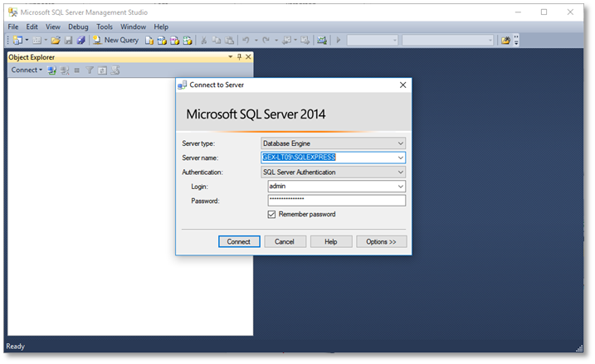Pin the Object Explorer panel with Auto Hide
This screenshot has width=595, height=364.
coord(239,57)
